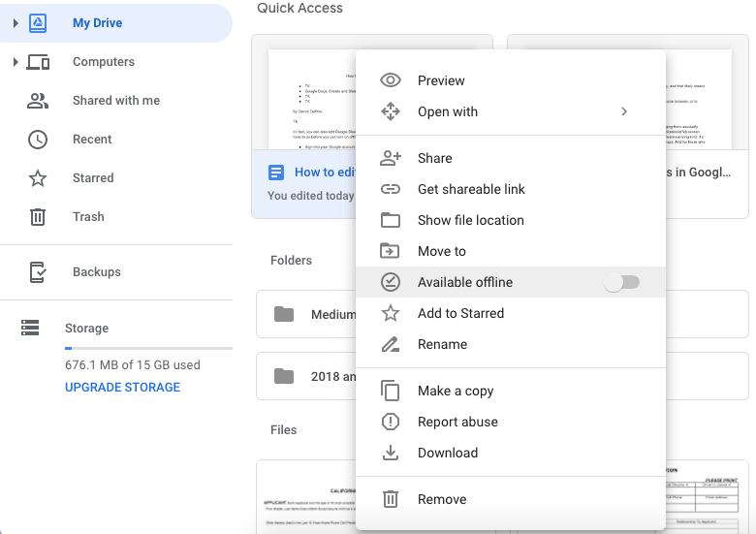Click the Starred star icon in sidebar
756x534 pixels.
pos(38,178)
